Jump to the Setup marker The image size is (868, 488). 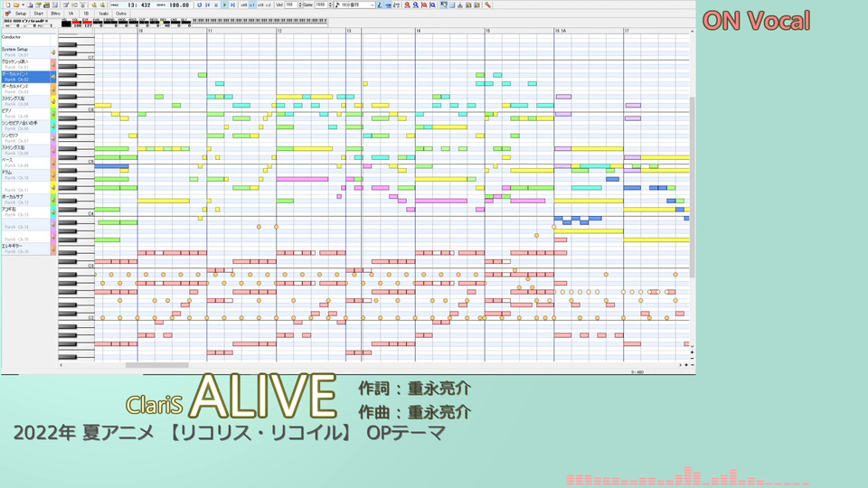pyautogui.click(x=21, y=14)
